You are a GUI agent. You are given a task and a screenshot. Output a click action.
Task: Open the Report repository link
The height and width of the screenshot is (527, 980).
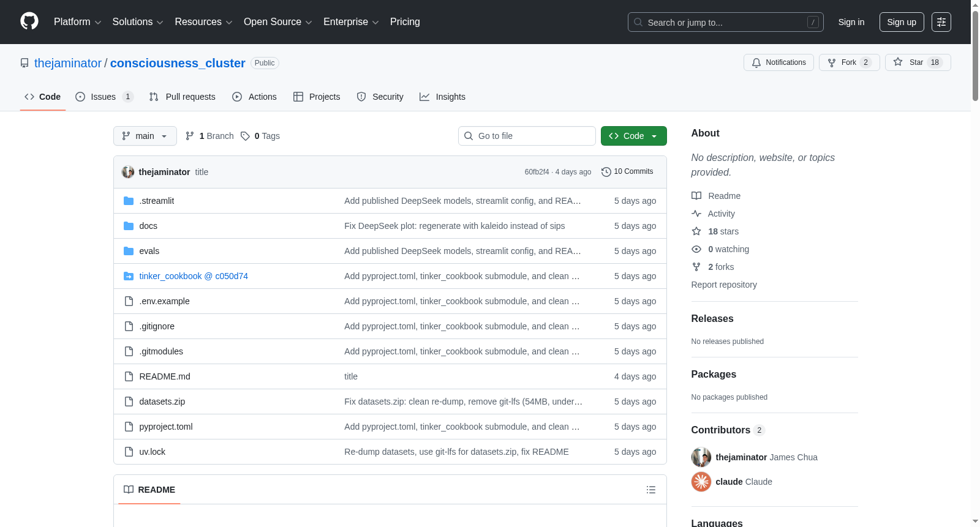(x=724, y=285)
